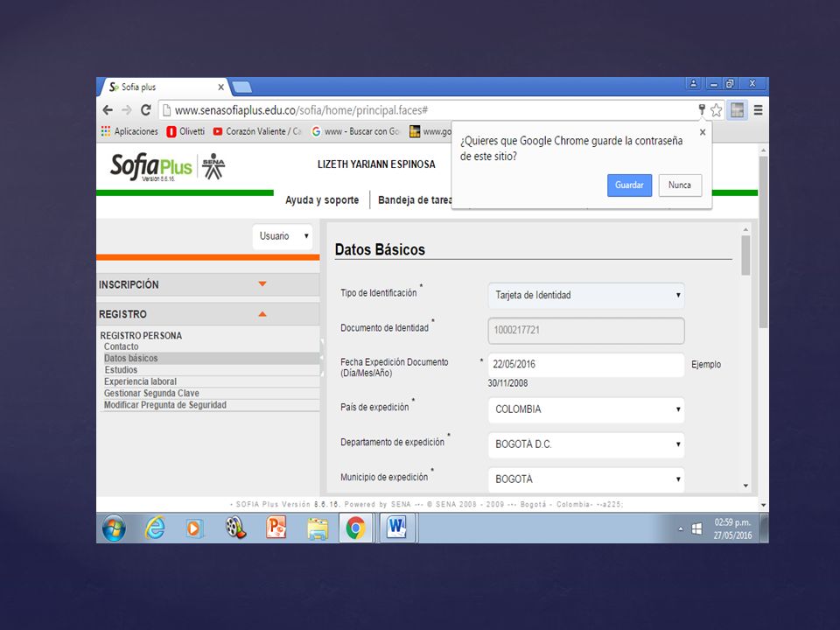Image resolution: width=840 pixels, height=630 pixels.
Task: Click the browser forward arrow
Action: point(126,110)
